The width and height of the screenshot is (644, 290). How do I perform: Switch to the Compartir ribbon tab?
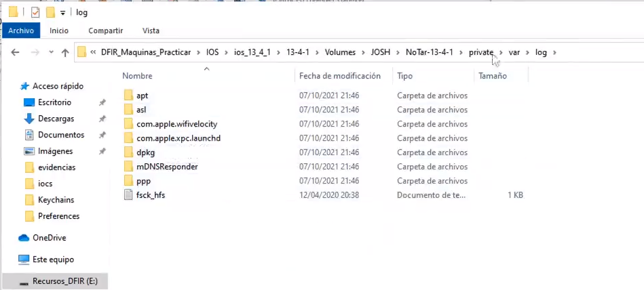[106, 30]
